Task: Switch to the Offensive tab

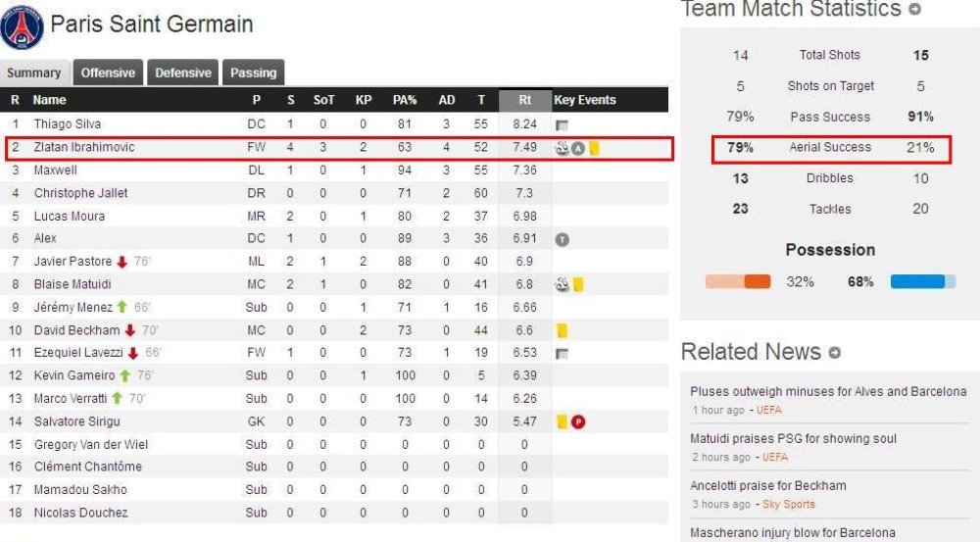Action: pos(108,73)
